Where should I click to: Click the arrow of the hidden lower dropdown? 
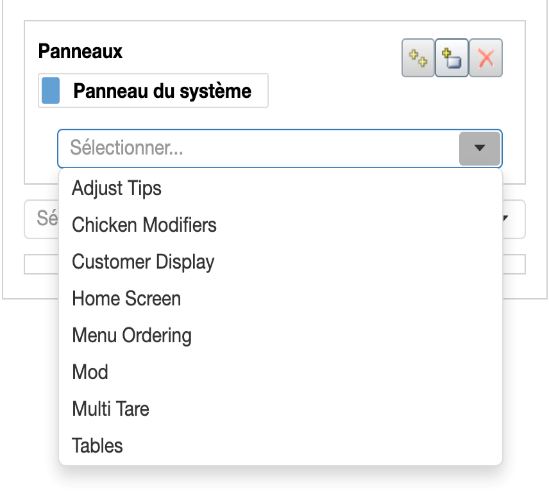point(514,219)
